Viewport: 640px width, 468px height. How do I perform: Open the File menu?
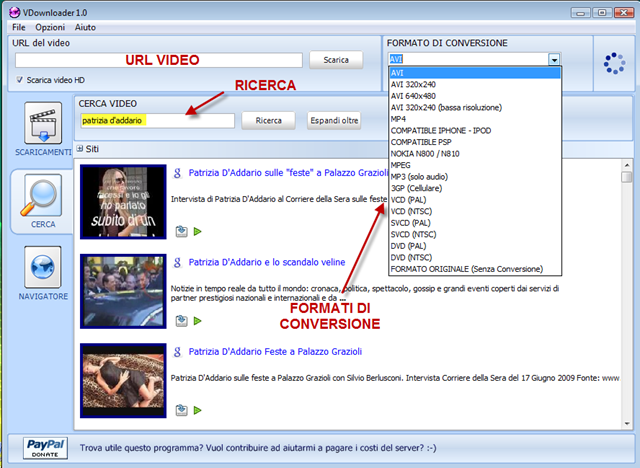coord(19,27)
